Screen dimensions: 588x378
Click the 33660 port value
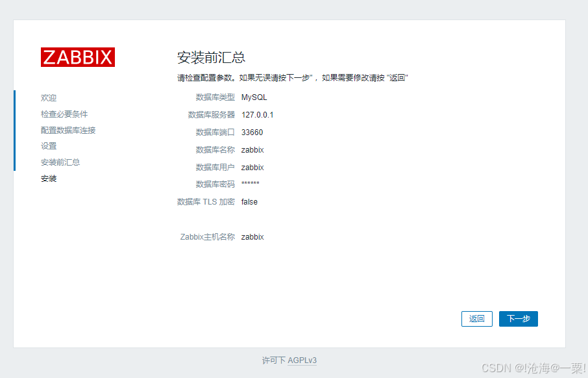[252, 132]
